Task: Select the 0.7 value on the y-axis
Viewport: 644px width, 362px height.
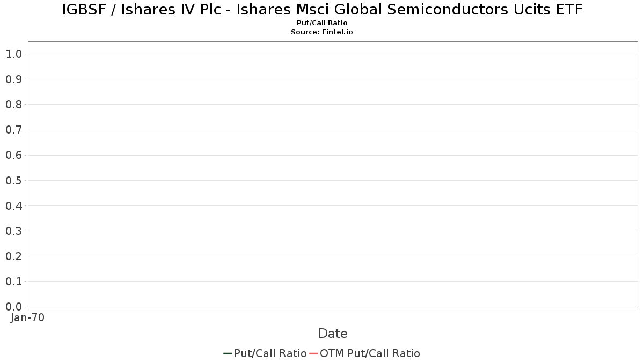Action: point(13,130)
